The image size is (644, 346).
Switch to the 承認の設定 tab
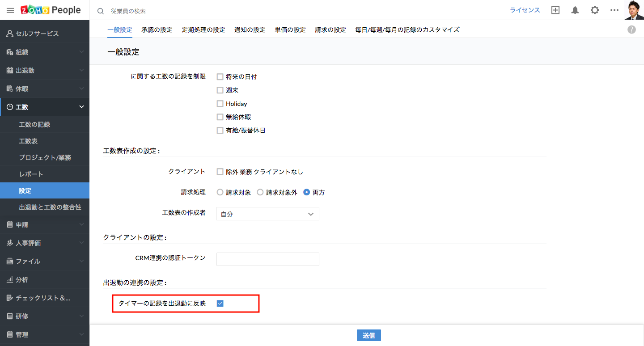pos(157,30)
